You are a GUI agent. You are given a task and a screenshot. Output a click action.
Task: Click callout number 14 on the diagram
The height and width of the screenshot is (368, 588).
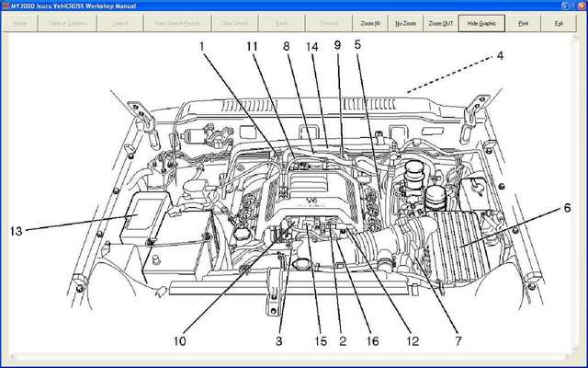click(x=312, y=47)
